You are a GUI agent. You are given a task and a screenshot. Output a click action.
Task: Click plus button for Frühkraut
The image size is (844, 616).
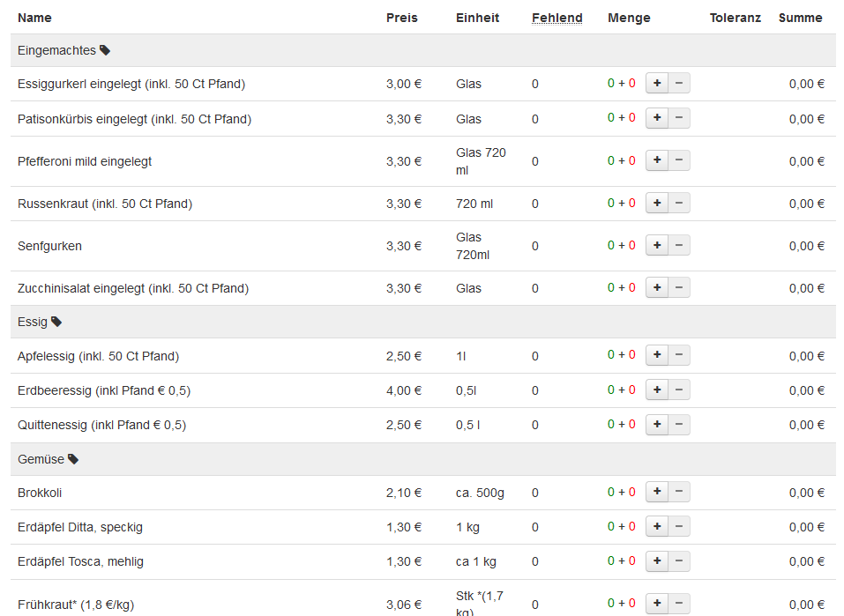pyautogui.click(x=656, y=604)
